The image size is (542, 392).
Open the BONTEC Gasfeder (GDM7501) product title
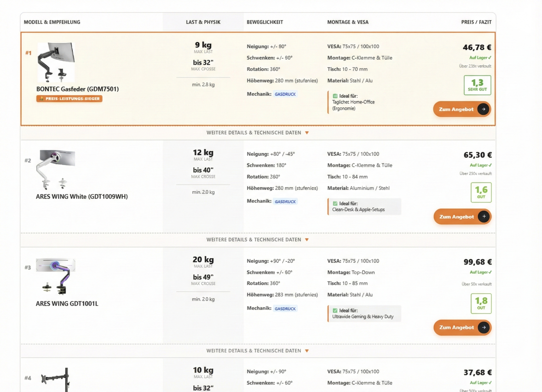pyautogui.click(x=77, y=89)
